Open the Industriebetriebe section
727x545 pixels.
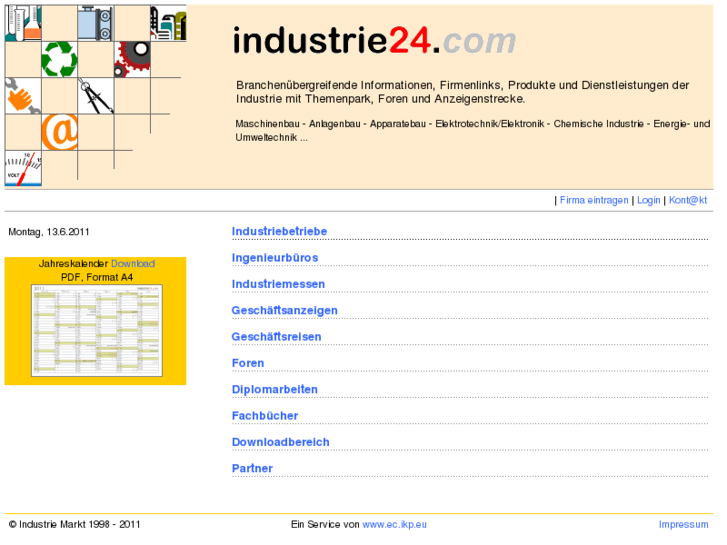[280, 231]
